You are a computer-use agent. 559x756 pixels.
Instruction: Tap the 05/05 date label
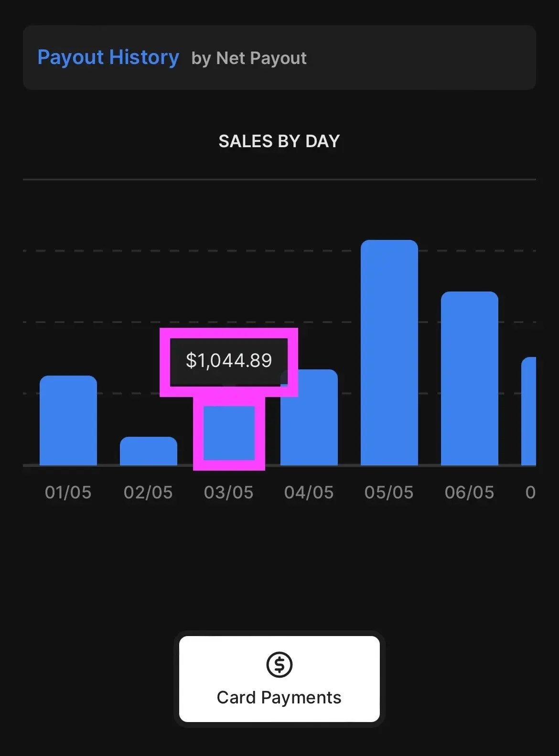click(389, 492)
